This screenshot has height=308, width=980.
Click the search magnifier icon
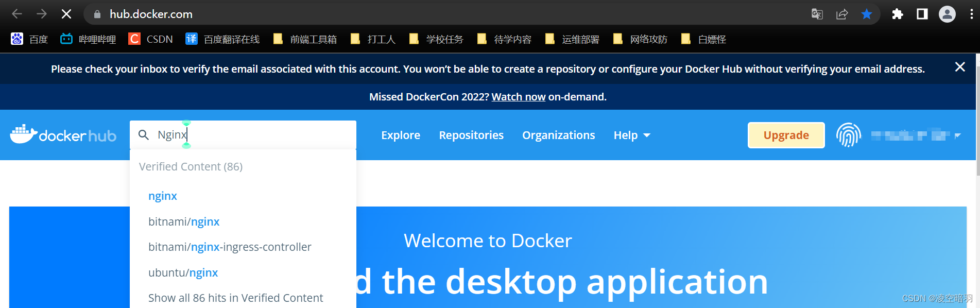click(144, 135)
